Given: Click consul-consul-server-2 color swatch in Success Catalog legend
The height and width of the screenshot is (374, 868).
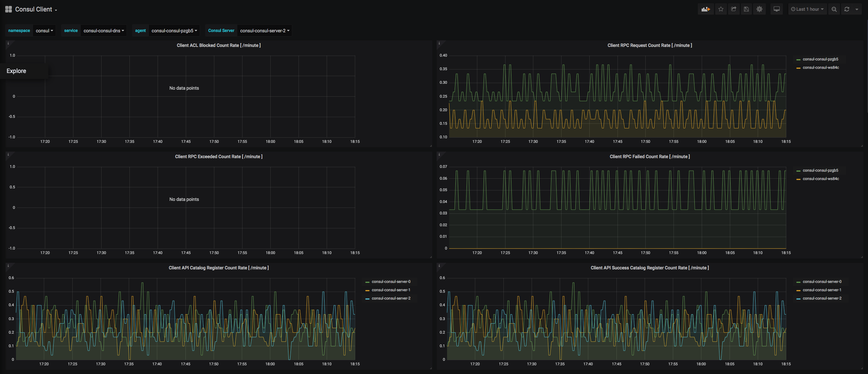Looking at the screenshot, I should (798, 299).
